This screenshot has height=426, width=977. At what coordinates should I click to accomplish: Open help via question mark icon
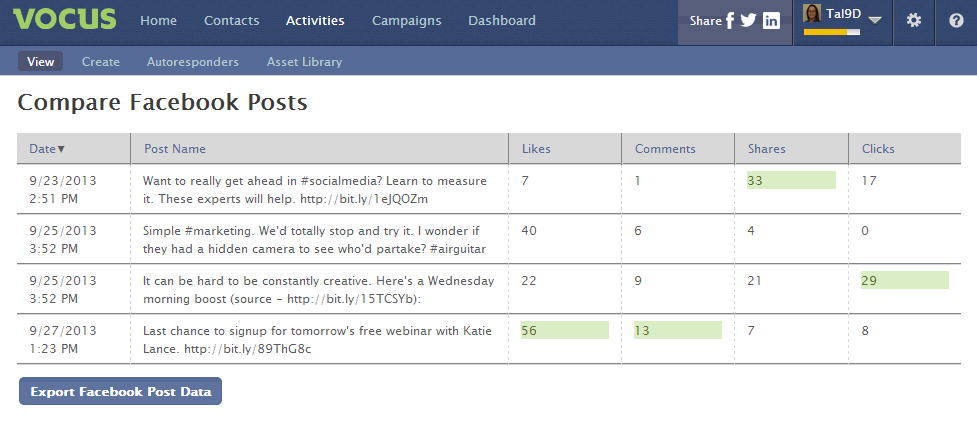click(956, 21)
